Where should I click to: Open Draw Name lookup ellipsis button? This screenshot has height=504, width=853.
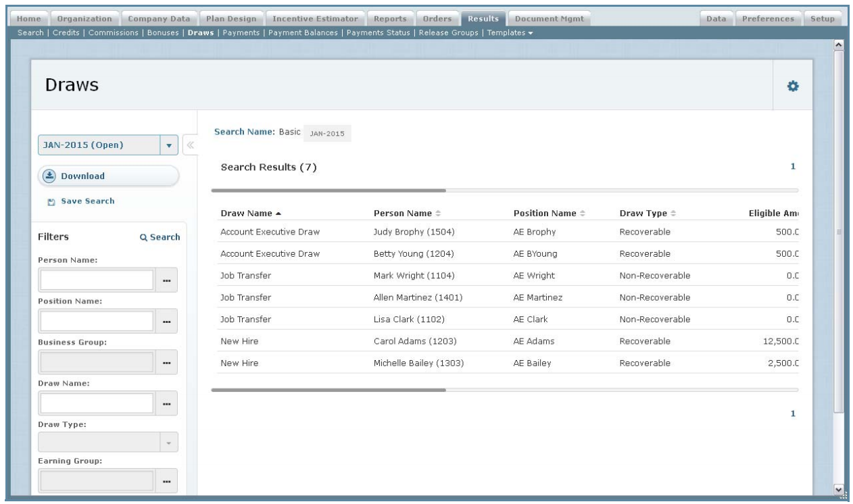166,403
